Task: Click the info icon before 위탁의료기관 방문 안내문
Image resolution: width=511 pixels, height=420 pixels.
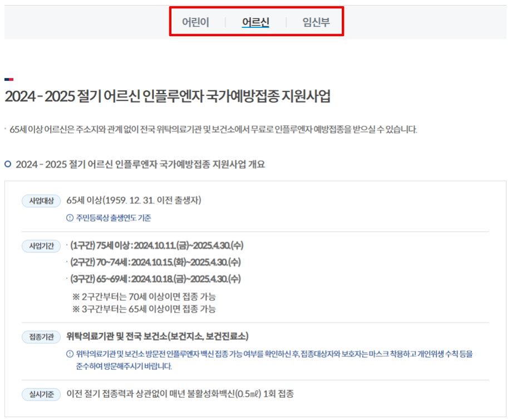Action: pos(68,353)
